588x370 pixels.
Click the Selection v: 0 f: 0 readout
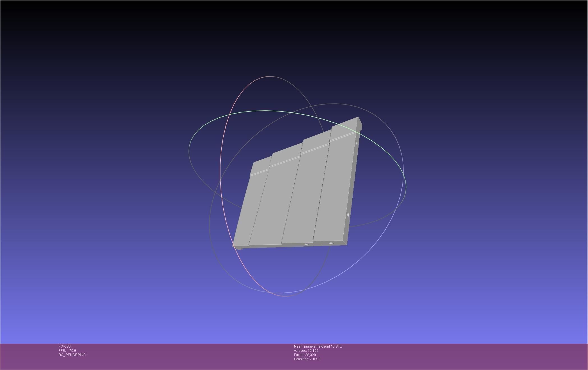pos(307,359)
